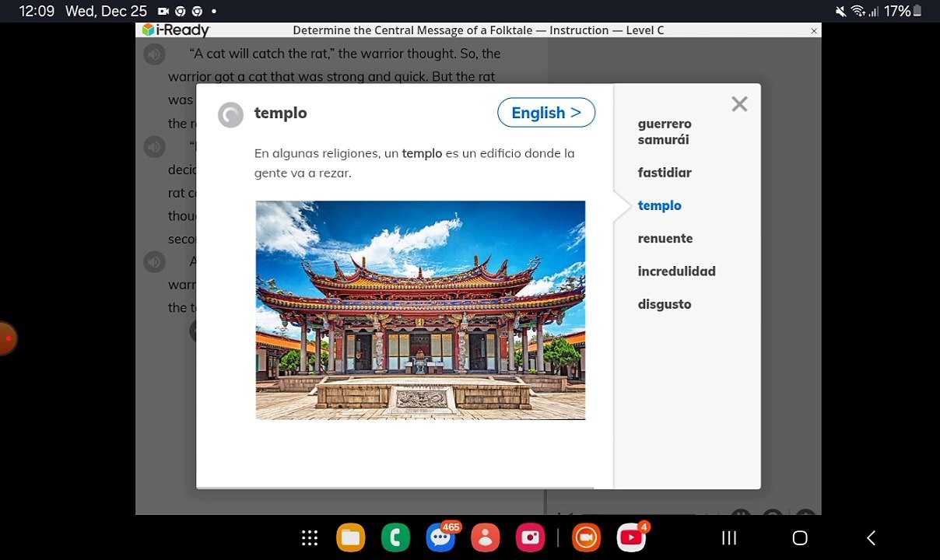Click the temple photo
This screenshot has height=560, width=940.
coord(420,310)
